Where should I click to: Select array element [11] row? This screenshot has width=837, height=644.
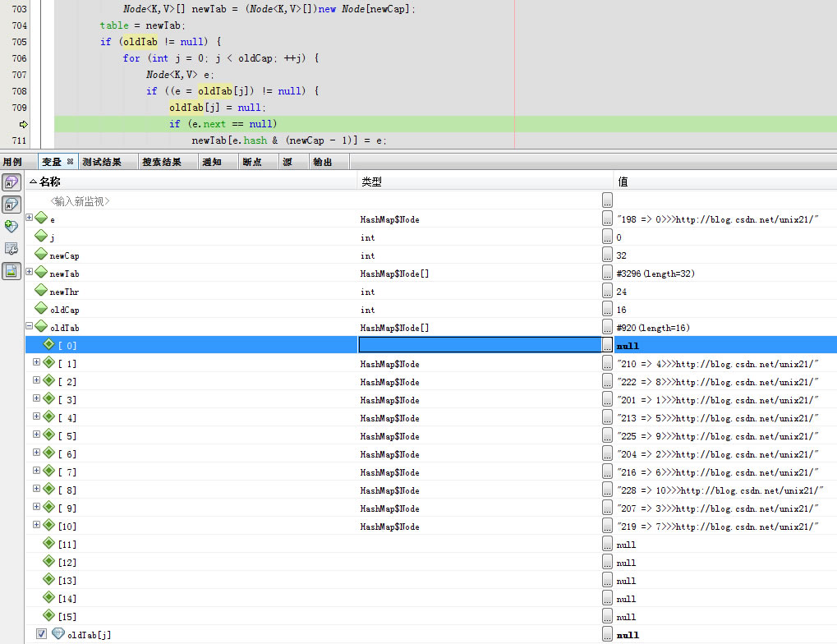pos(431,544)
